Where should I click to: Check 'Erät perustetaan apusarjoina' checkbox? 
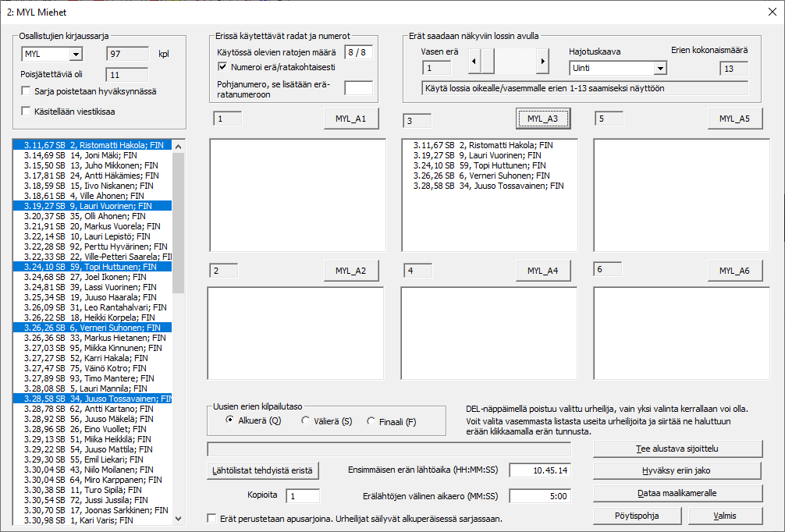[x=212, y=518]
